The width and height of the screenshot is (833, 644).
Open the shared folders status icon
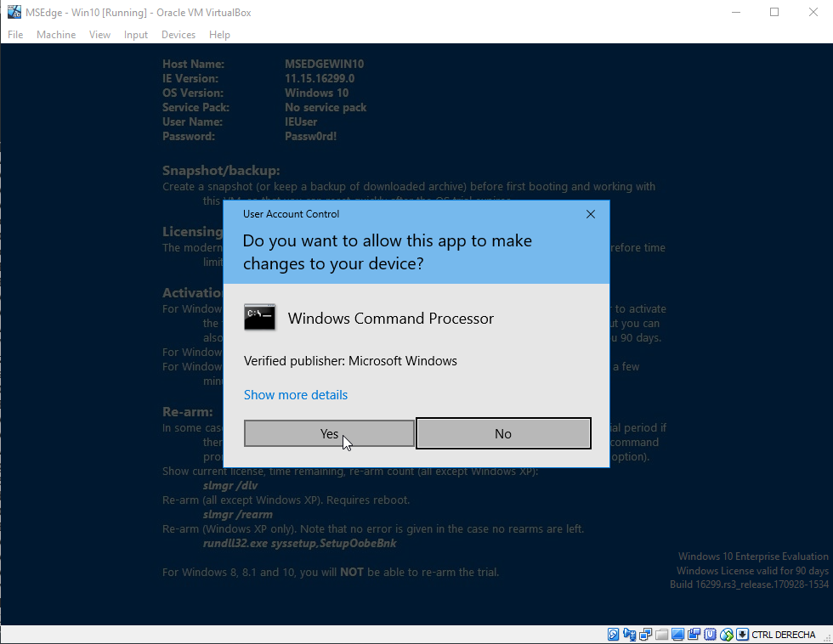[x=661, y=635]
